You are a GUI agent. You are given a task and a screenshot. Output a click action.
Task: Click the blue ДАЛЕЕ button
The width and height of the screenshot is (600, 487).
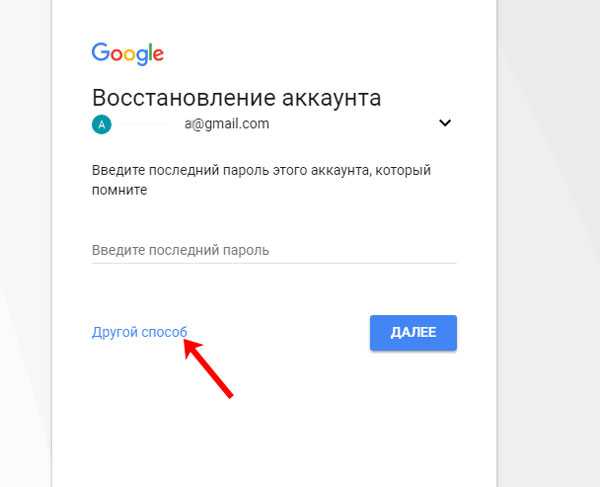[413, 332]
